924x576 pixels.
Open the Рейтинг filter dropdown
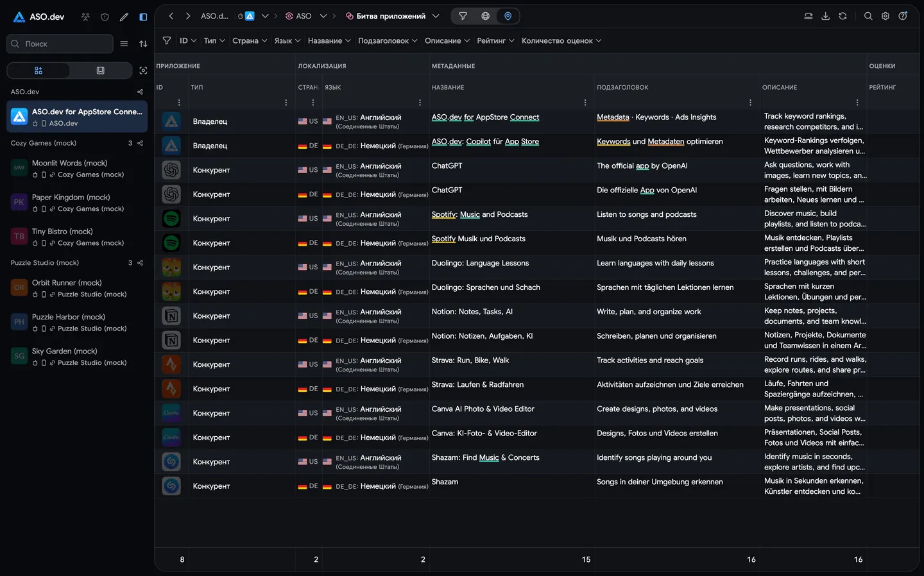tap(495, 40)
